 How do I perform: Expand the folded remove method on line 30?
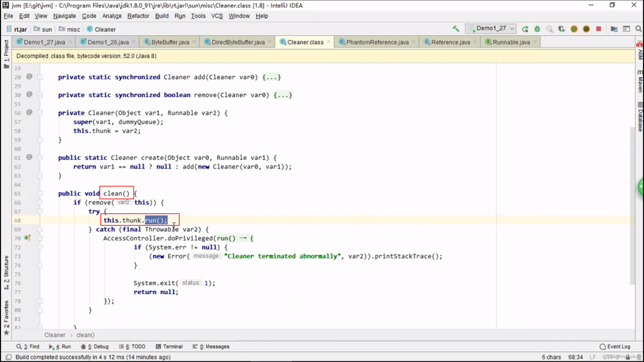40,95
